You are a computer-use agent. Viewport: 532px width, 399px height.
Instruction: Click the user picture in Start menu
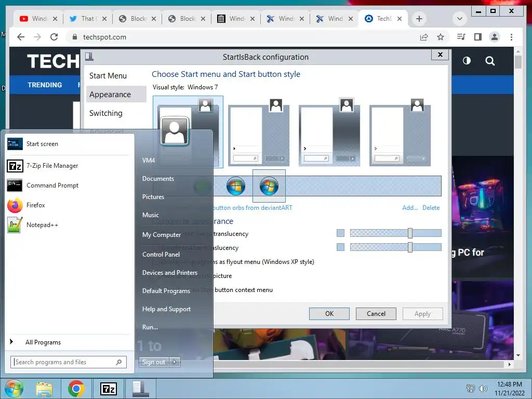[x=175, y=130]
